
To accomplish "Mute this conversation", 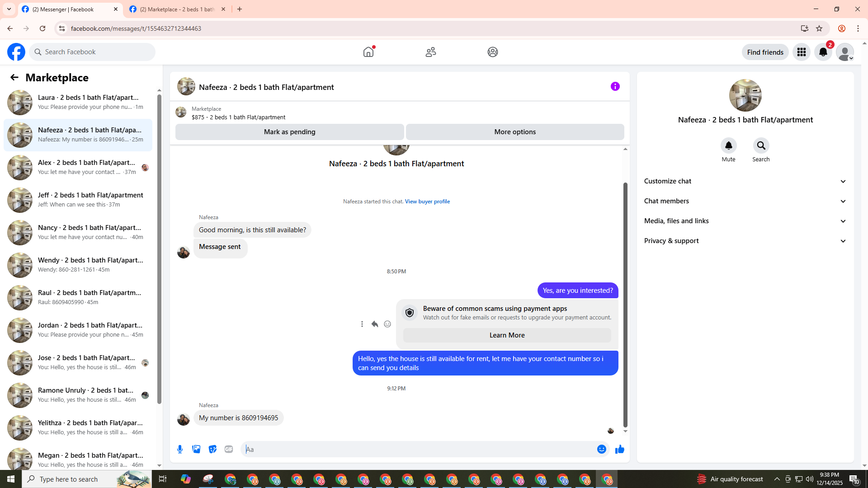I will [728, 145].
